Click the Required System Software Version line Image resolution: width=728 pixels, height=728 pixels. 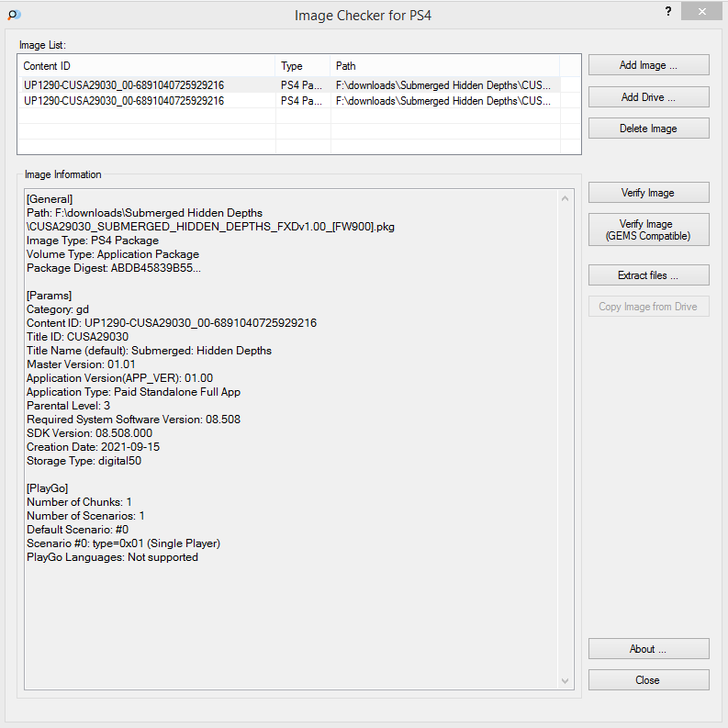pos(134,420)
